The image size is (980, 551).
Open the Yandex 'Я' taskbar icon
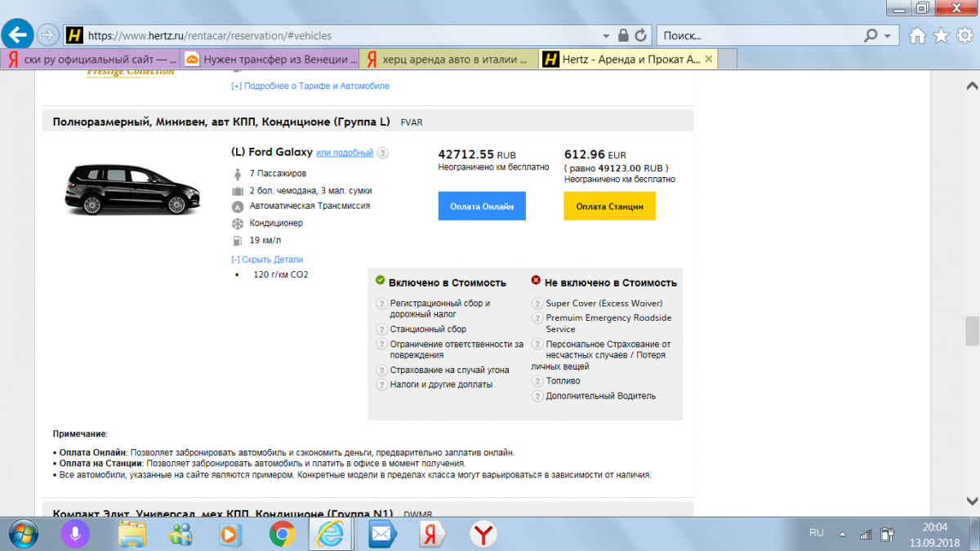coord(431,534)
